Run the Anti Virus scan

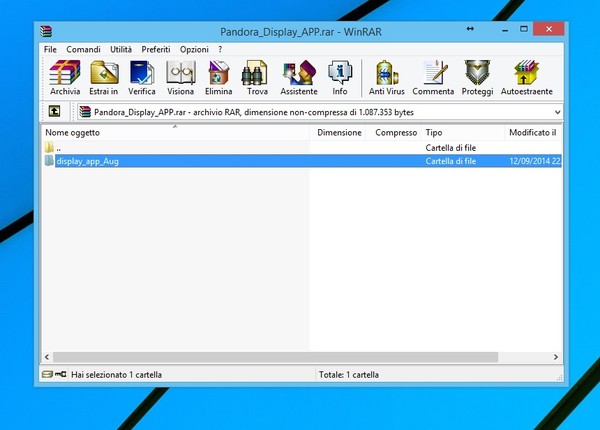(386, 78)
